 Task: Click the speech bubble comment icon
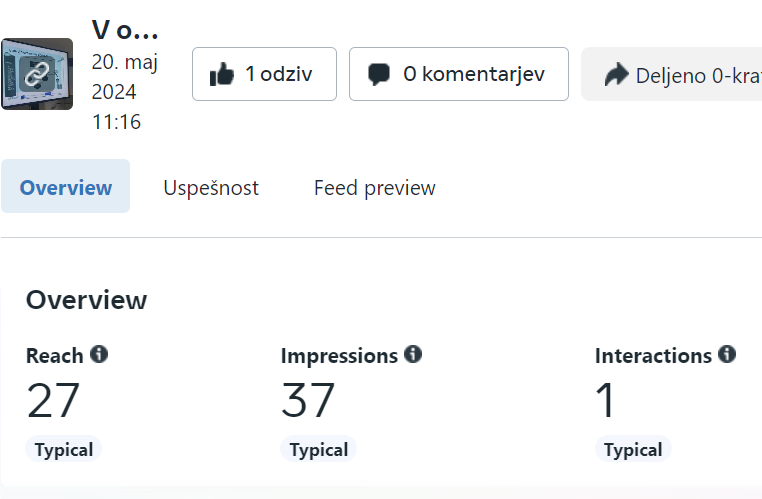pos(379,74)
